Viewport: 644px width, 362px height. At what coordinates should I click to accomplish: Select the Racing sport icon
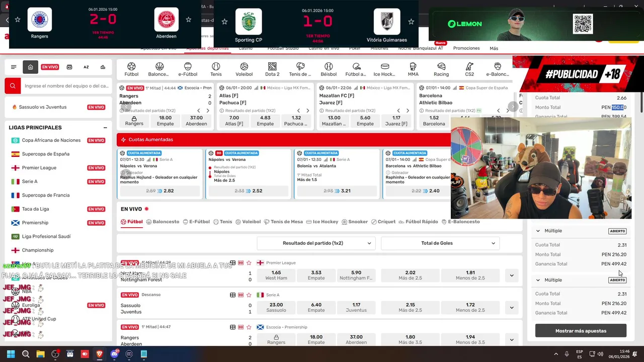coord(441,69)
